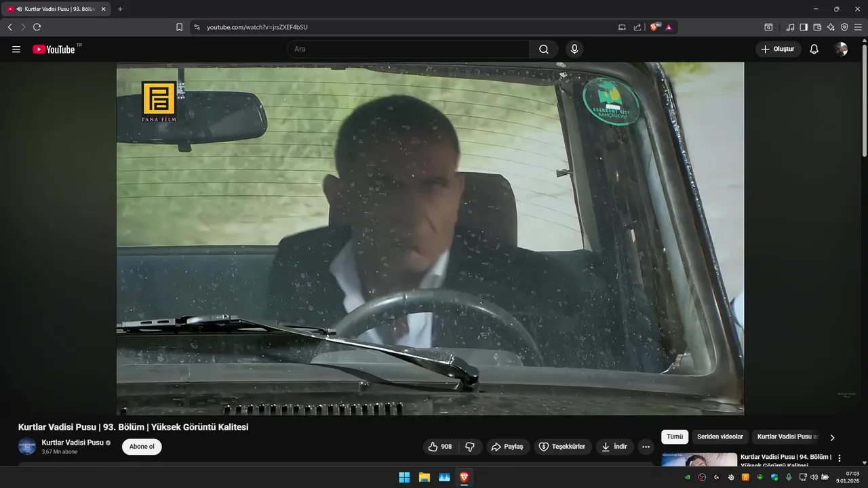This screenshot has height=488, width=868.
Task: Close the Kurtlar Vadisi Pusu tab
Action: (x=103, y=9)
